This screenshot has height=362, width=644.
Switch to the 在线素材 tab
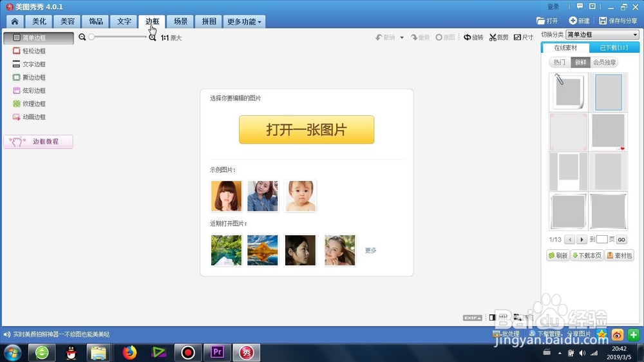click(x=565, y=48)
